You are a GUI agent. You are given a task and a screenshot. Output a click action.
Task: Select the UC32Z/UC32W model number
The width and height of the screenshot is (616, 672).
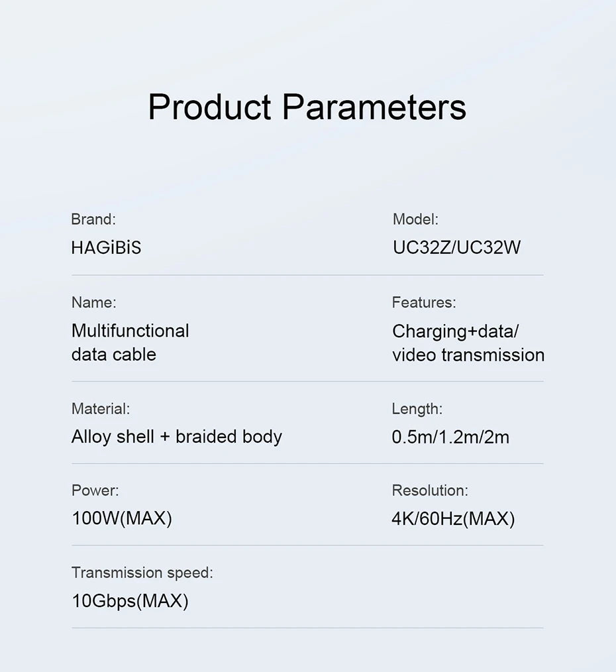456,248
